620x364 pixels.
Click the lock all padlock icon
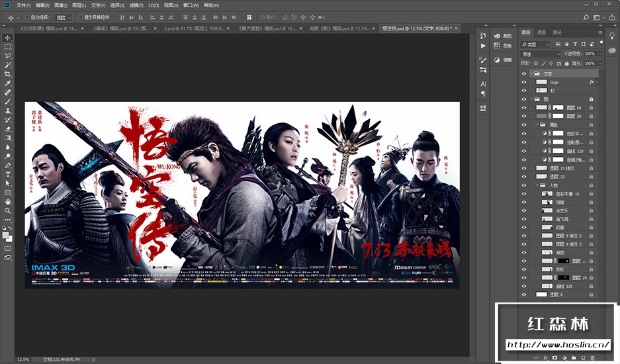pyautogui.click(x=566, y=64)
